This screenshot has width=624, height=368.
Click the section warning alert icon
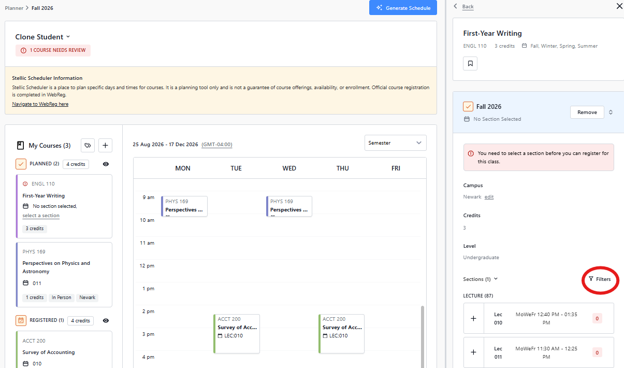(471, 154)
